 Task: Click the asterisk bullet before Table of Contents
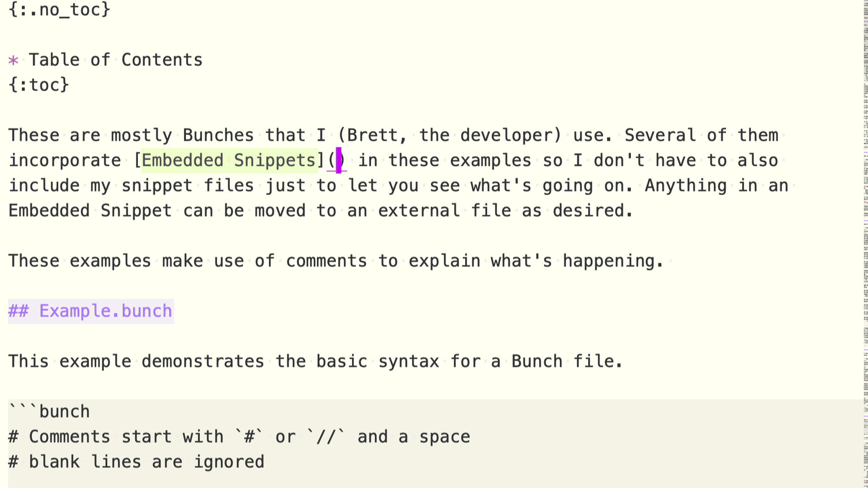click(x=13, y=61)
